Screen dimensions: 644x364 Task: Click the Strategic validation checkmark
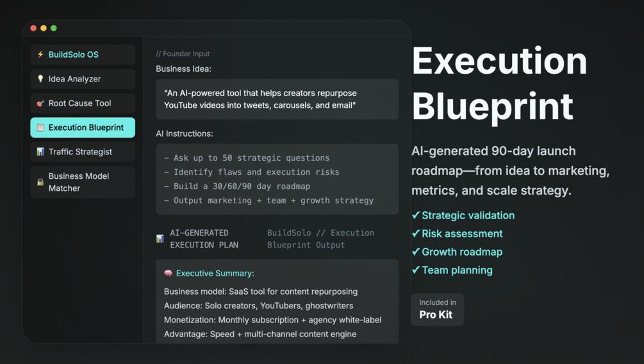[416, 215]
